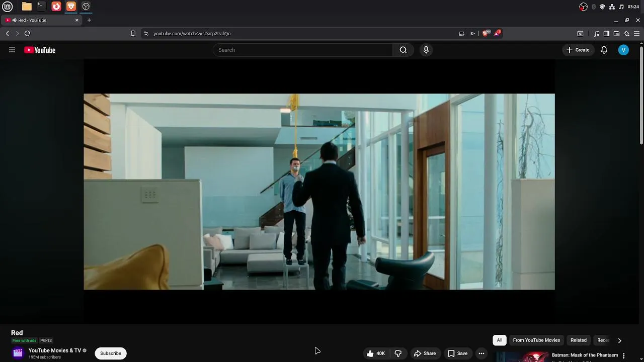Click the video title Red

pos(17,333)
